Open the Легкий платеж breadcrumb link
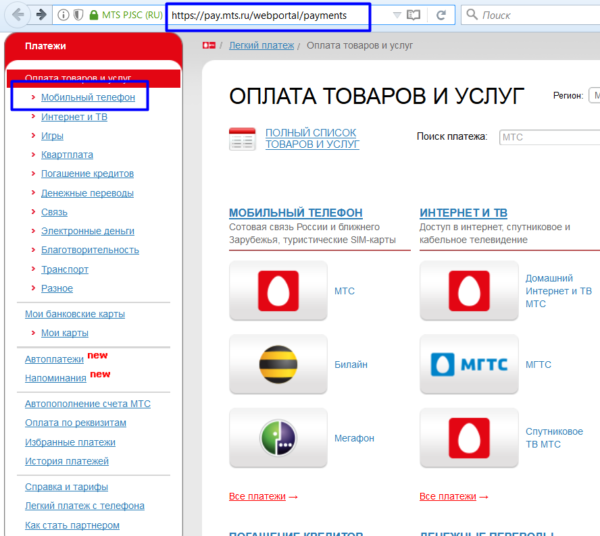Viewport: 600px width, 536px height. coord(261,46)
